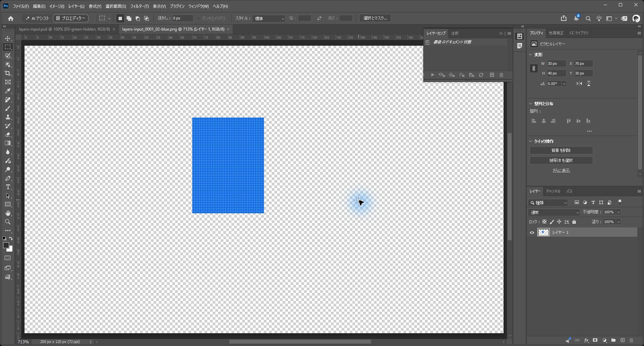
Task: Select the Eyedropper tool
Action: [x=8, y=91]
